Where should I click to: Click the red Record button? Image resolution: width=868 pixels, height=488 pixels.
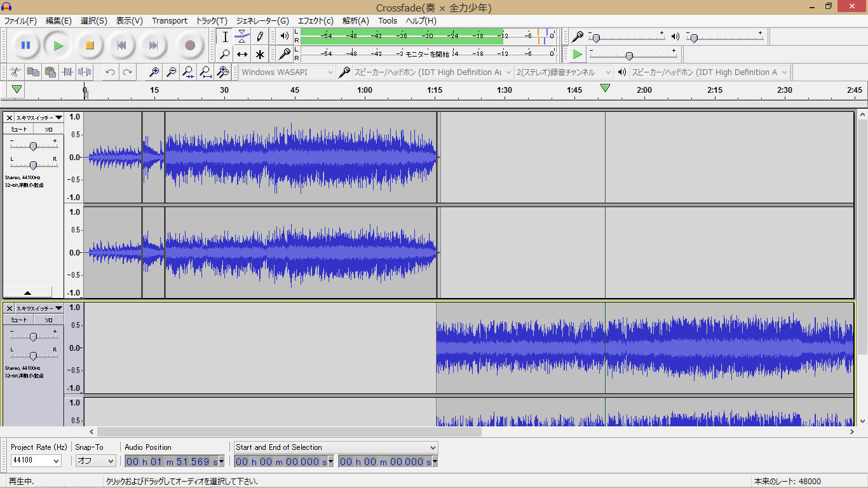189,45
